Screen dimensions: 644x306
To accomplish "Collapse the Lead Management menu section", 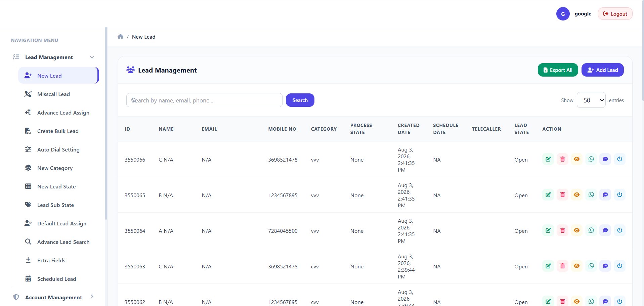I will coord(54,57).
